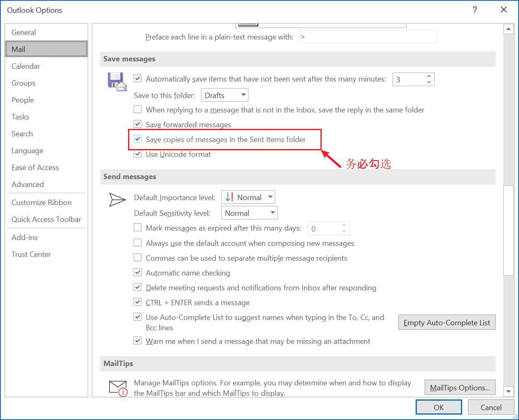Open the Search options category

46,133
